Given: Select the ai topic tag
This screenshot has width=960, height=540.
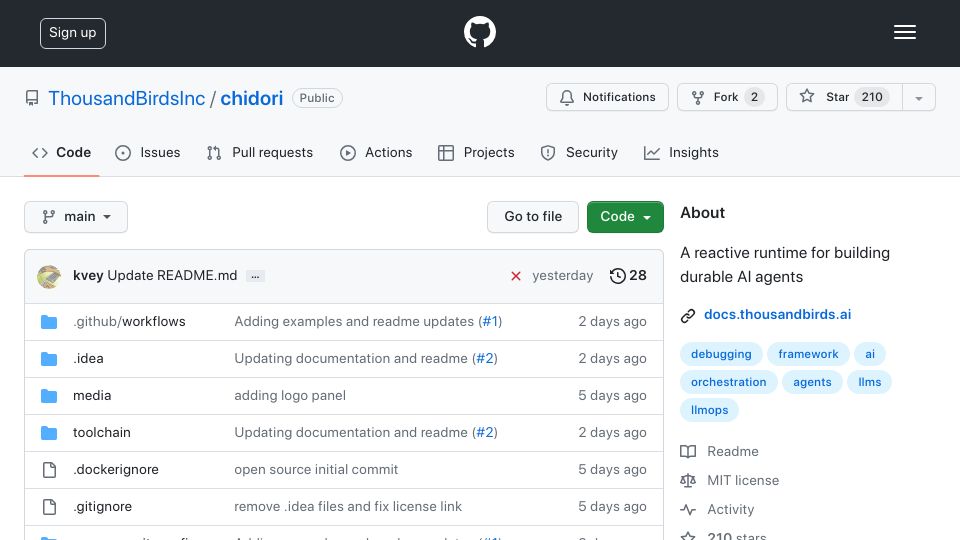Looking at the screenshot, I should pyautogui.click(x=870, y=354).
